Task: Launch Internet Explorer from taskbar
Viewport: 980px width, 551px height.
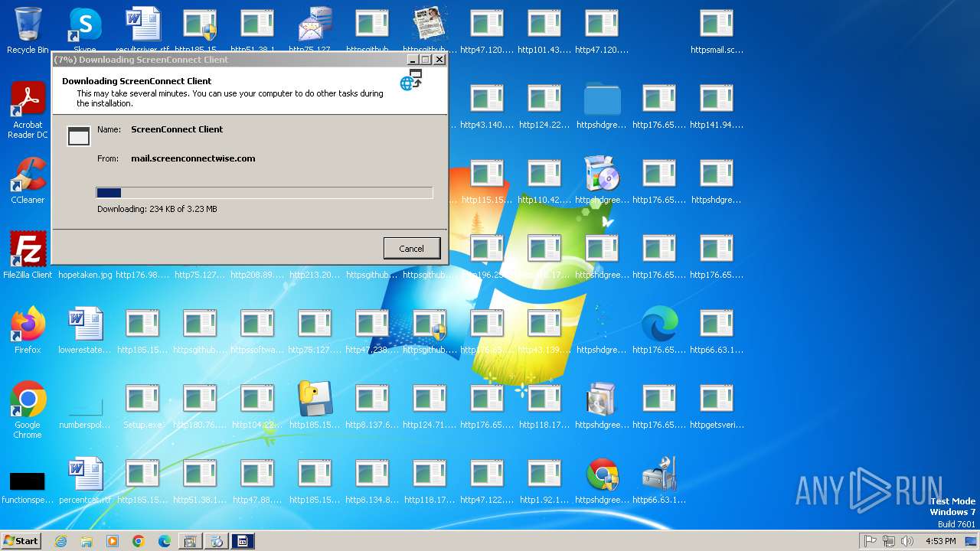Action: (60, 541)
